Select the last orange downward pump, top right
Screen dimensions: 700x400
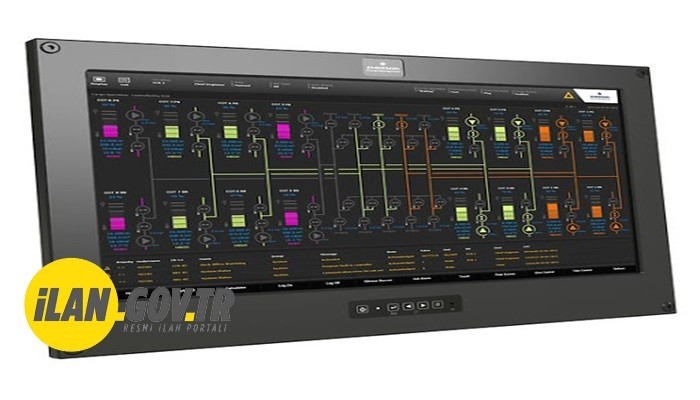pos(605,124)
